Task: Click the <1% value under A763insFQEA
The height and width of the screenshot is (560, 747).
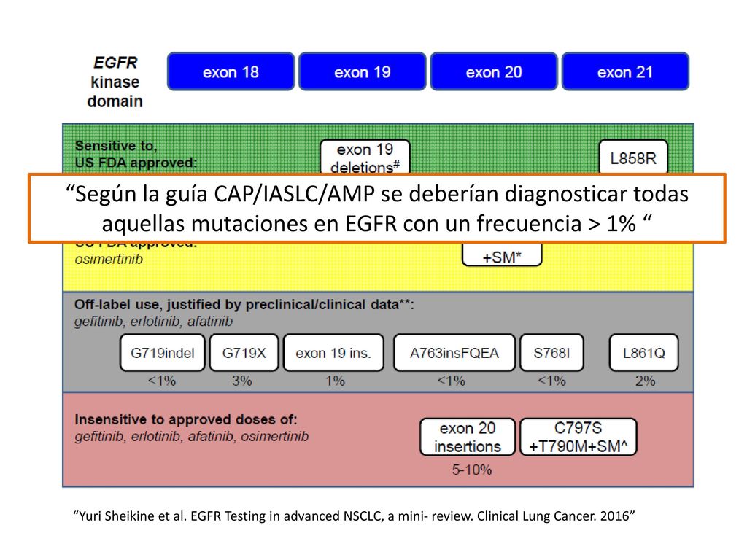Action: [452, 381]
